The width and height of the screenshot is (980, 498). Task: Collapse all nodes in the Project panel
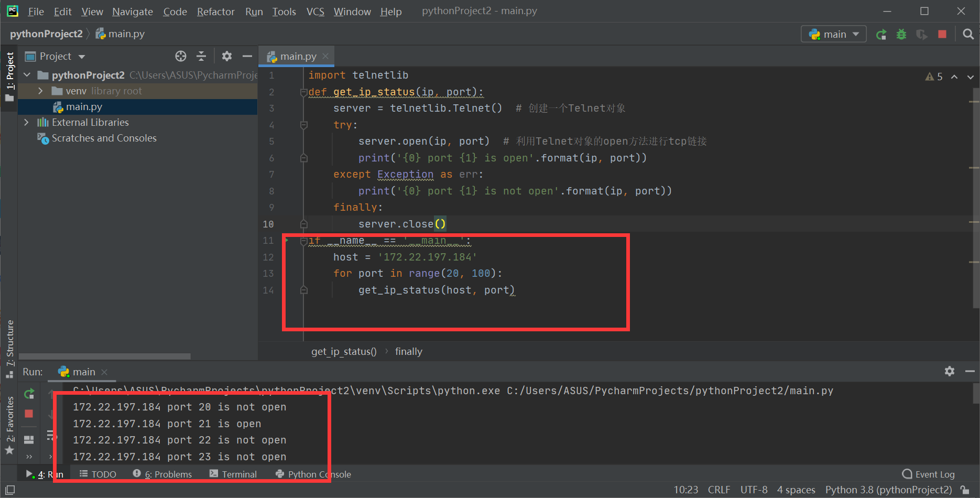pos(201,56)
